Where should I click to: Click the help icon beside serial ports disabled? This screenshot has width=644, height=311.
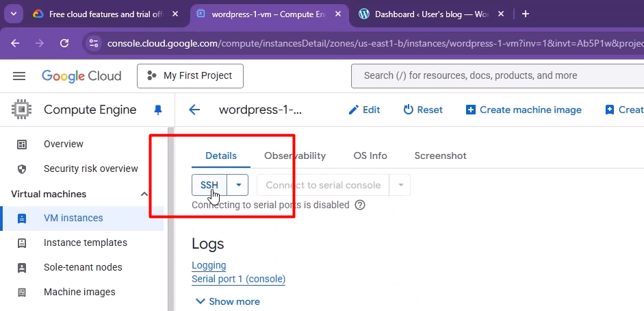coord(360,205)
